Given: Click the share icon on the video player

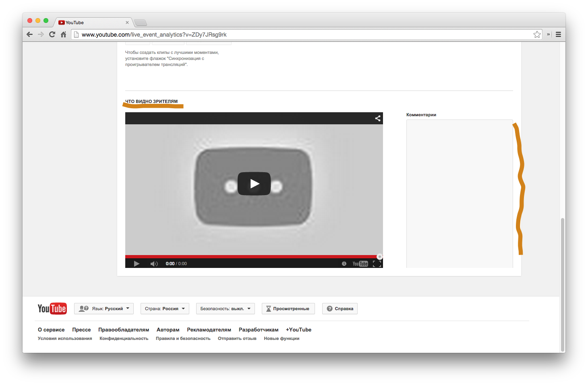Looking at the screenshot, I should click(378, 118).
